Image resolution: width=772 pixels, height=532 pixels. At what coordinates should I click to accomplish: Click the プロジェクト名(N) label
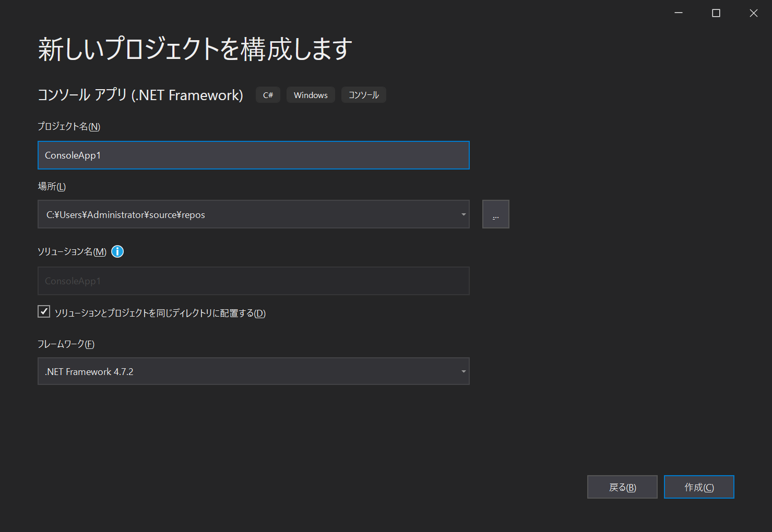tap(69, 126)
